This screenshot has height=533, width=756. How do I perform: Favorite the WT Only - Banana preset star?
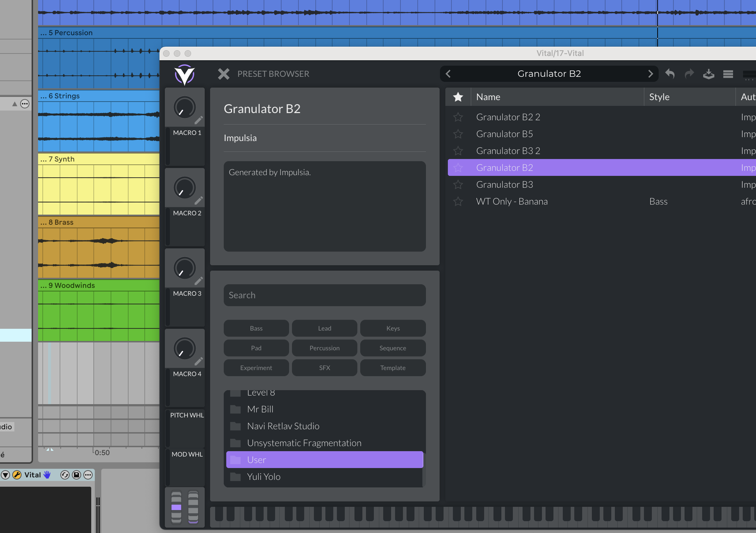point(458,201)
